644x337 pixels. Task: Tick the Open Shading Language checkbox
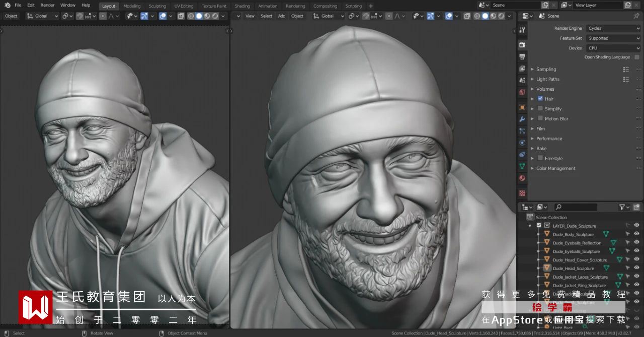tap(637, 57)
